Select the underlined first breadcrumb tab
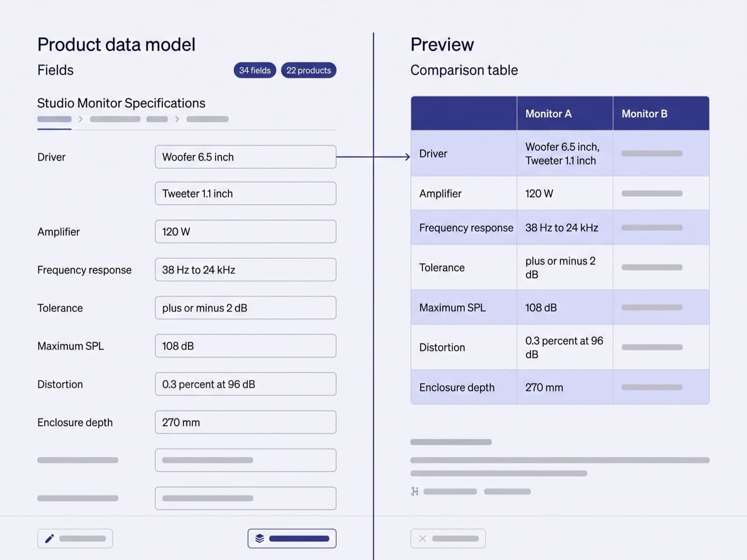Viewport: 747px width, 560px height. point(54,119)
